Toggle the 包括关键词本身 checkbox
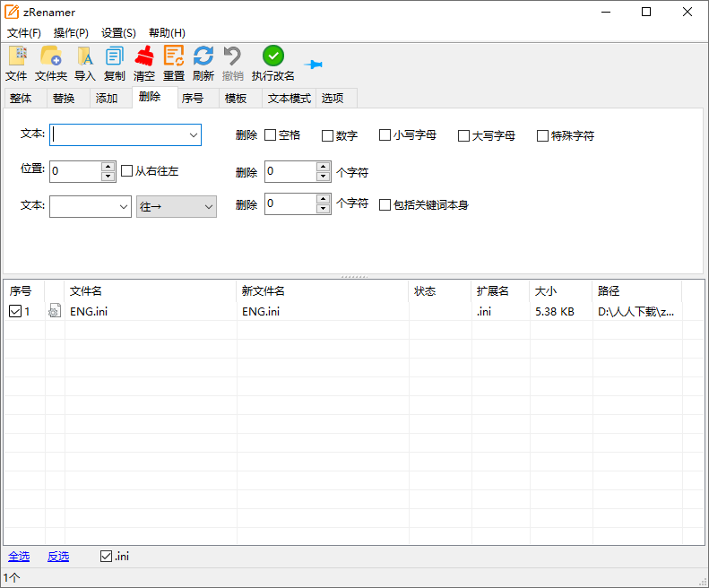Image resolution: width=709 pixels, height=588 pixels. 385,205
